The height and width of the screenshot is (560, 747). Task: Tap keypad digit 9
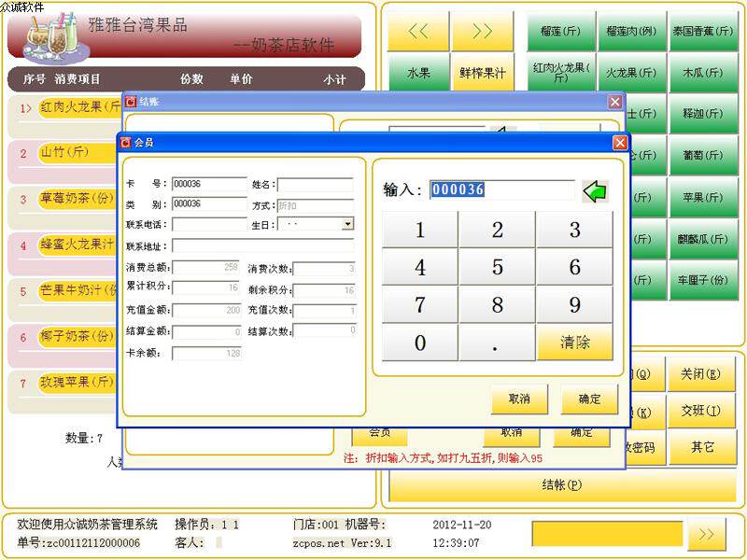(x=575, y=305)
